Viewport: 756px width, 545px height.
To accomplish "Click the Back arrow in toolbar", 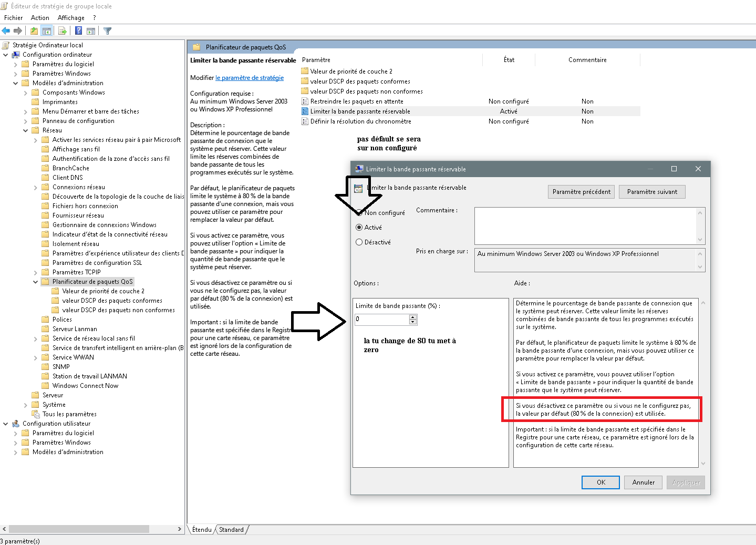I will click(6, 31).
